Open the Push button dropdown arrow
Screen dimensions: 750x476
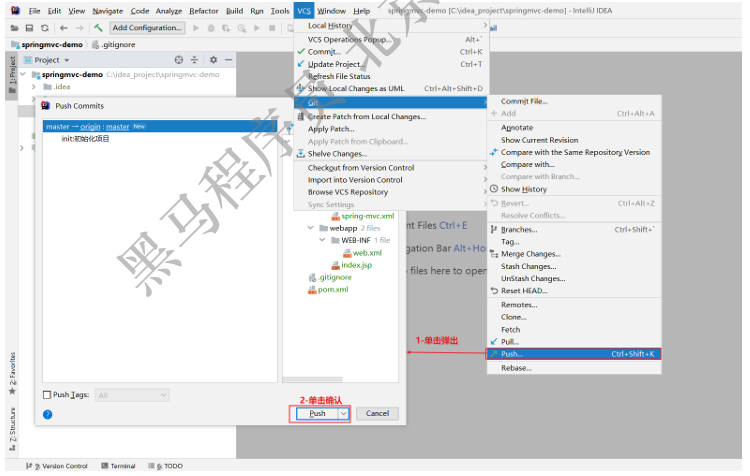tap(343, 413)
